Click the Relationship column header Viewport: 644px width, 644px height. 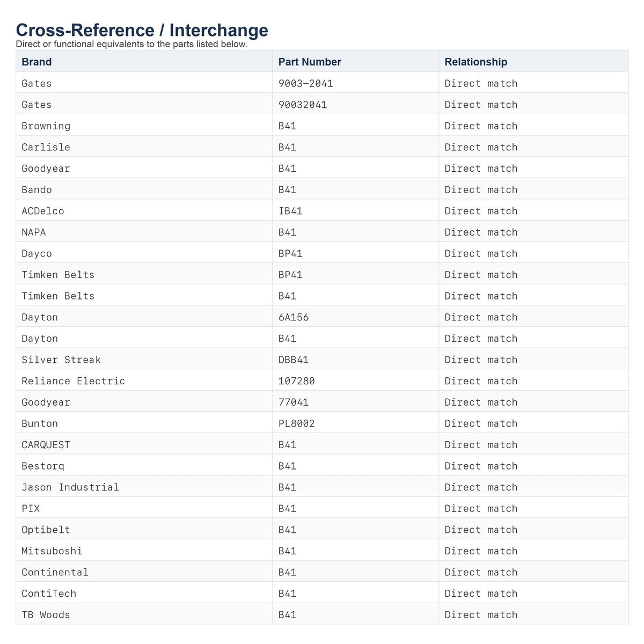pos(533,62)
